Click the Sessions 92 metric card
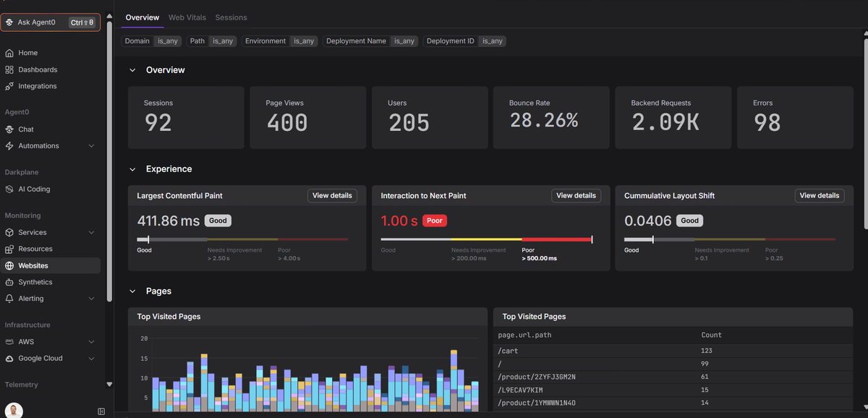The image size is (868, 418). click(187, 118)
